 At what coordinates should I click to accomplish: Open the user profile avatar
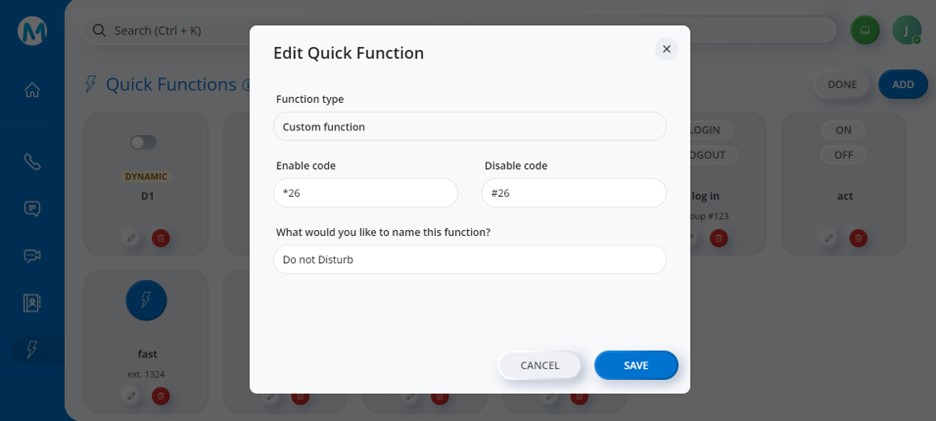pos(906,30)
